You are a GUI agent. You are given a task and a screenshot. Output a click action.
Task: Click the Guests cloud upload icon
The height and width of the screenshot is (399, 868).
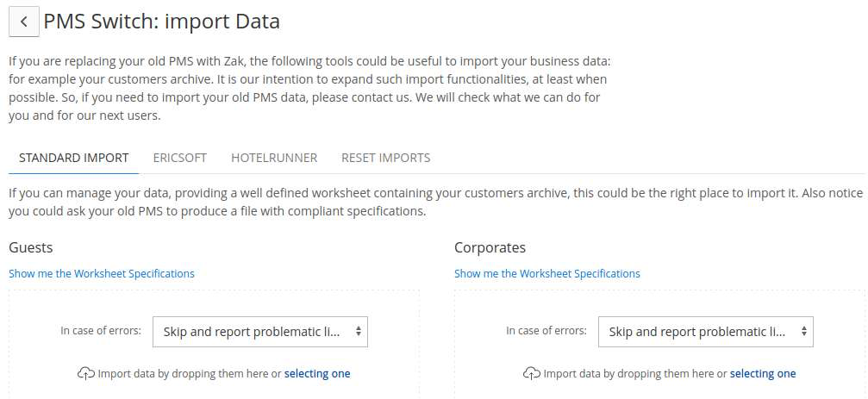tap(86, 374)
